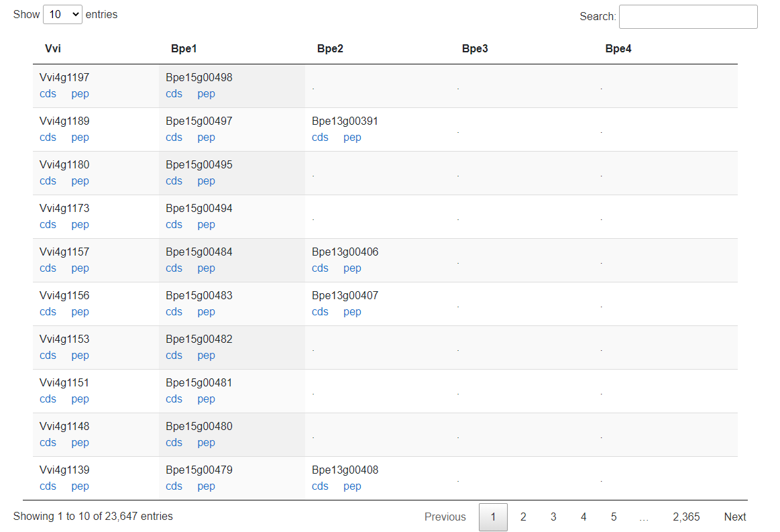The image size is (780, 532).
Task: Open pep link for Vvi4g1189
Action: (x=80, y=138)
